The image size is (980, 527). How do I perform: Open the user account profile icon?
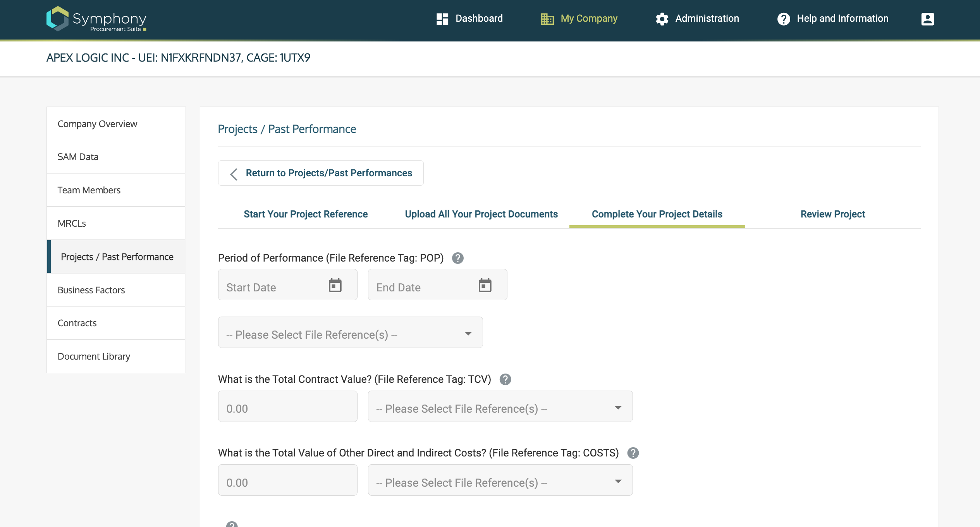pyautogui.click(x=928, y=19)
